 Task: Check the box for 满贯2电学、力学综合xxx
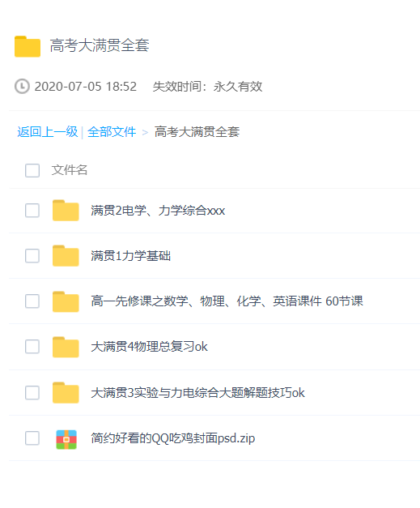32,211
